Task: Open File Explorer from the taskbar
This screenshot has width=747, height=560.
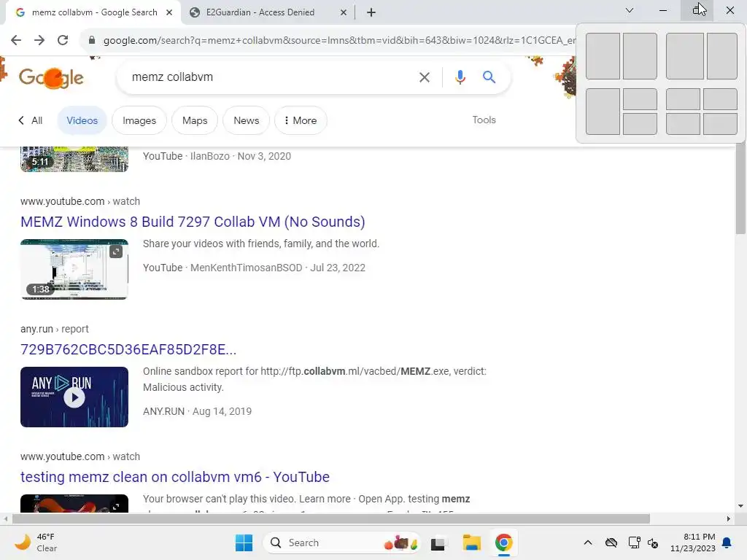Action: 472,542
